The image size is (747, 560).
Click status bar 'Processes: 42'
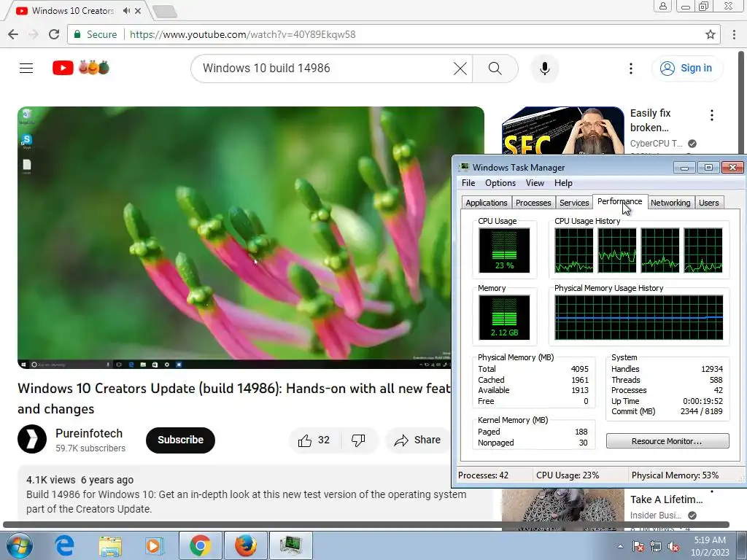pyautogui.click(x=483, y=475)
